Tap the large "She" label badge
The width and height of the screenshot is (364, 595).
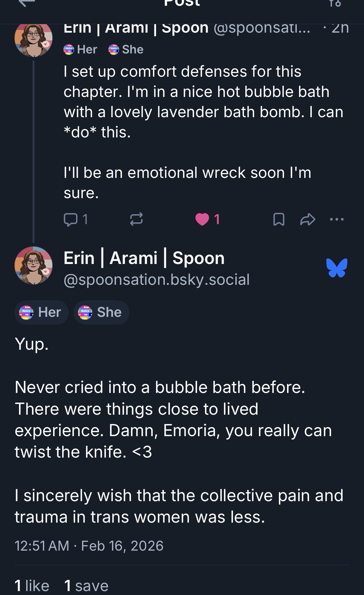tap(101, 312)
